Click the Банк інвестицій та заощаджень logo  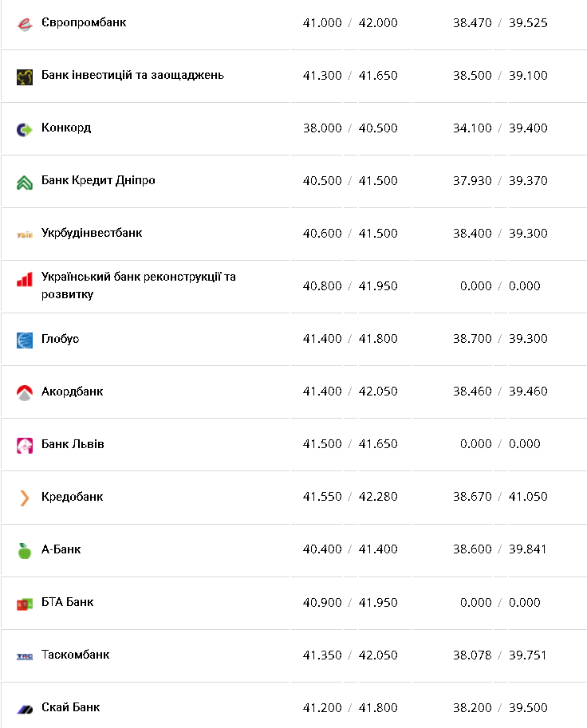coord(25,77)
